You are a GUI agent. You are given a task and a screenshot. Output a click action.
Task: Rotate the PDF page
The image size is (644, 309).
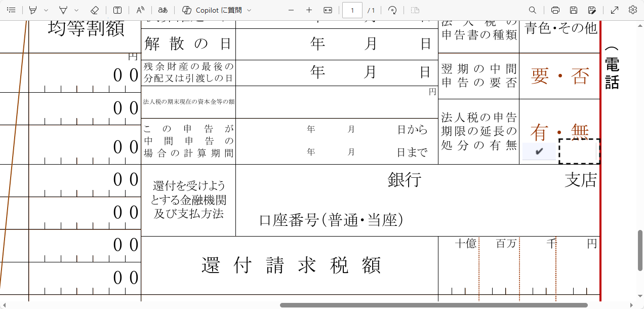pyautogui.click(x=392, y=10)
